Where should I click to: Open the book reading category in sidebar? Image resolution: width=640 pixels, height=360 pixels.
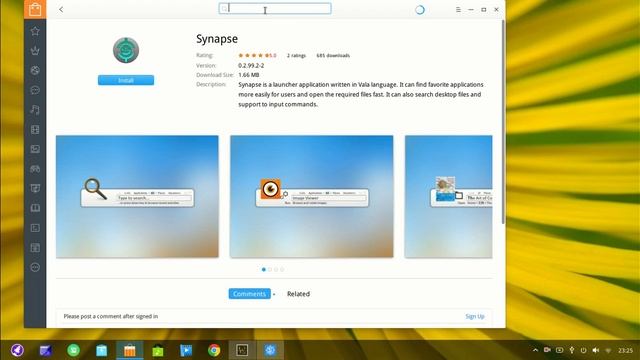point(35,208)
